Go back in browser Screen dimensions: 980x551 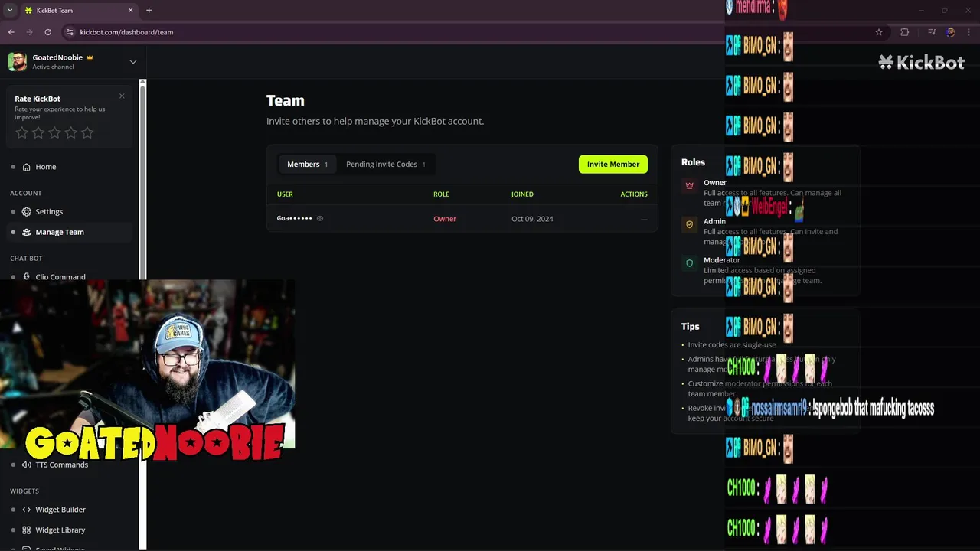[11, 32]
